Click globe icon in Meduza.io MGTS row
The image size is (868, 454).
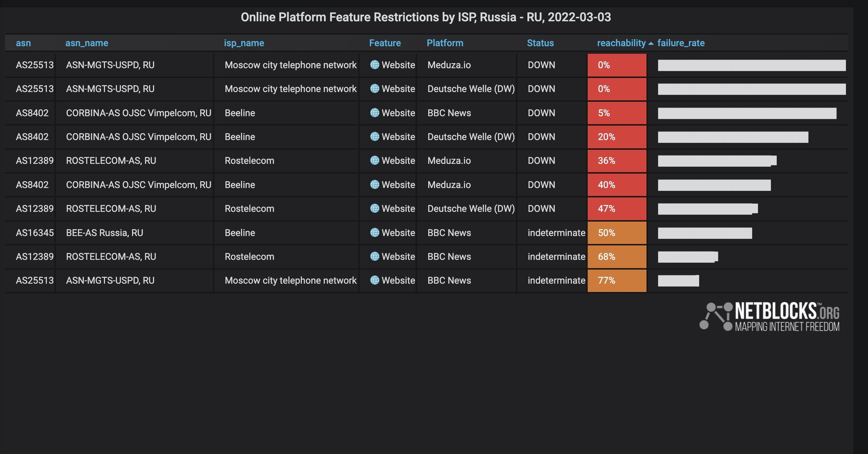[x=374, y=65]
